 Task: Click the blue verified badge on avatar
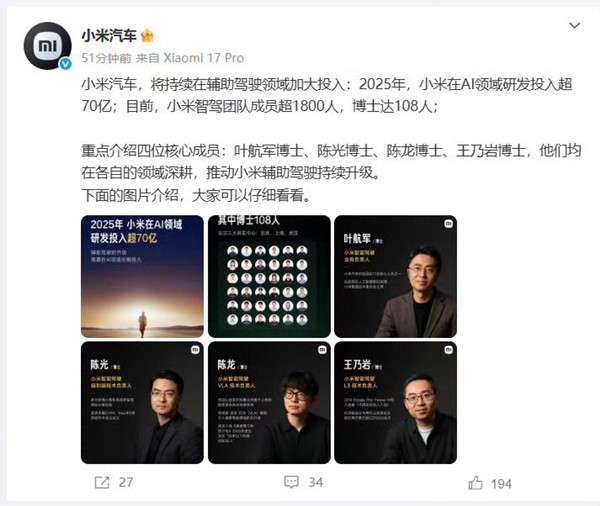pos(65,64)
